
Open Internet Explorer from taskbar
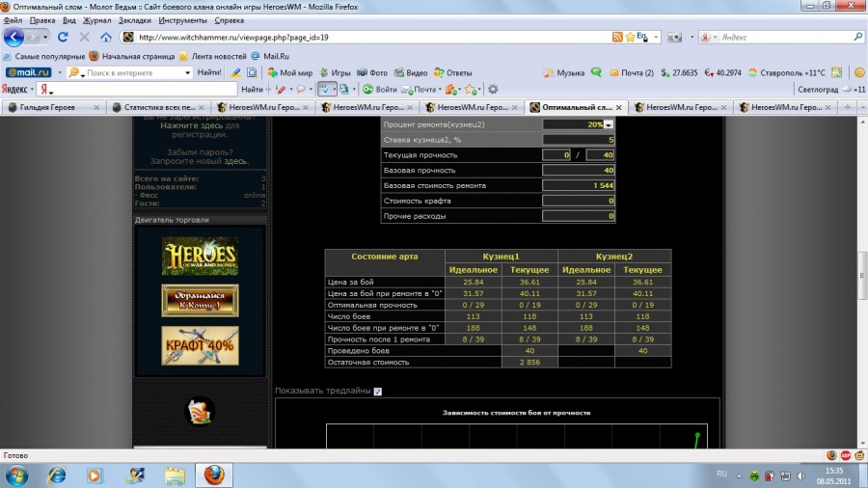point(56,475)
